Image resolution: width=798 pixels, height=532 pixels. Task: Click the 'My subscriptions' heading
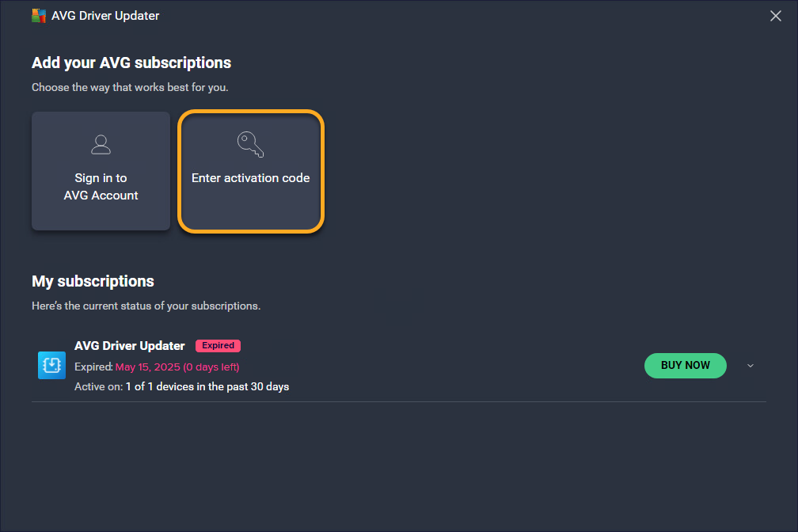(93, 281)
